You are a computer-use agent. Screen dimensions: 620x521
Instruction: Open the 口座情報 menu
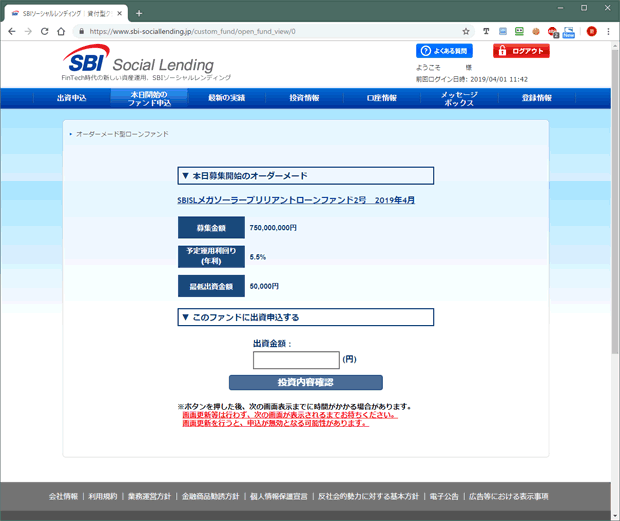(382, 98)
